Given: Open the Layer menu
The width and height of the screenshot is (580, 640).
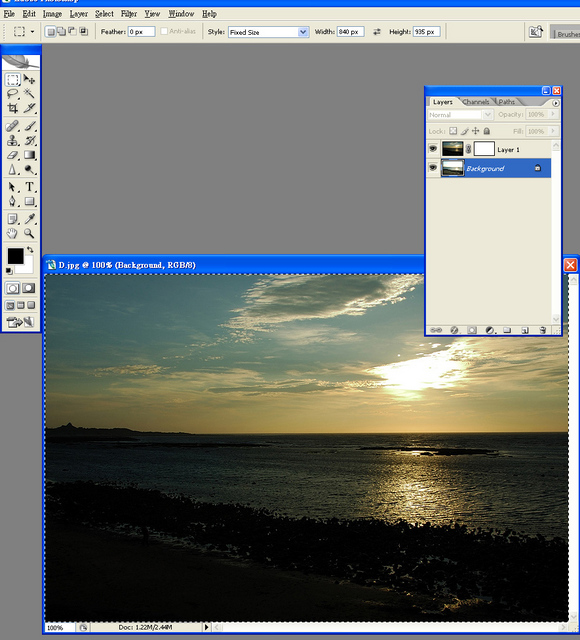Looking at the screenshot, I should click(x=78, y=14).
